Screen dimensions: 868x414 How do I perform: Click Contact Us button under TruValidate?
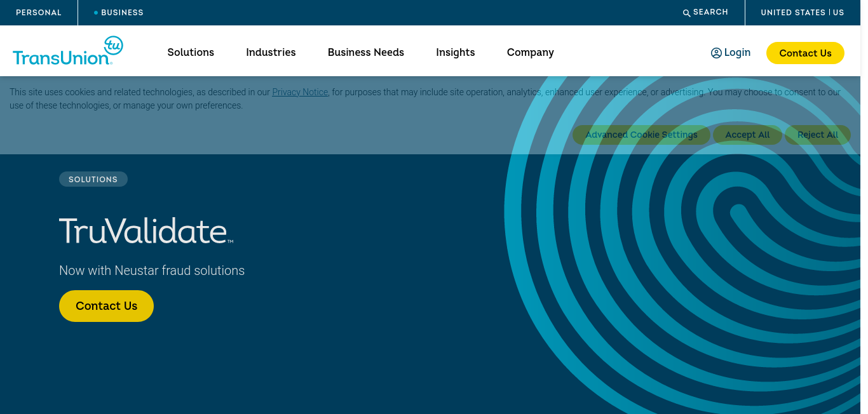click(106, 306)
